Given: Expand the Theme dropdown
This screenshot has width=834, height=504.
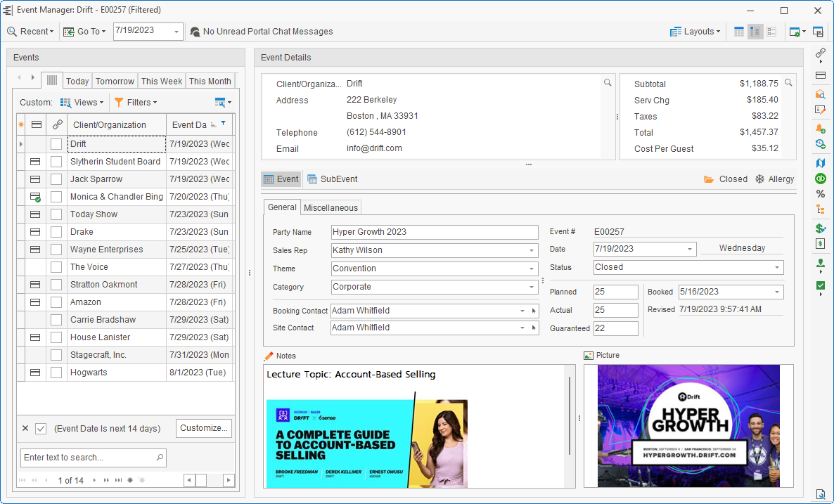Looking at the screenshot, I should 532,269.
